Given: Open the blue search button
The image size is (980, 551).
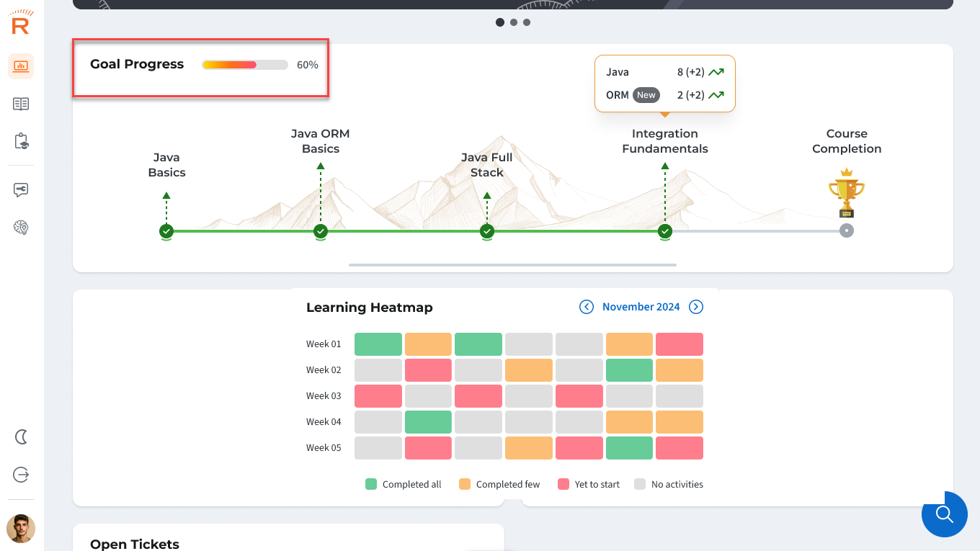Looking at the screenshot, I should point(945,514).
